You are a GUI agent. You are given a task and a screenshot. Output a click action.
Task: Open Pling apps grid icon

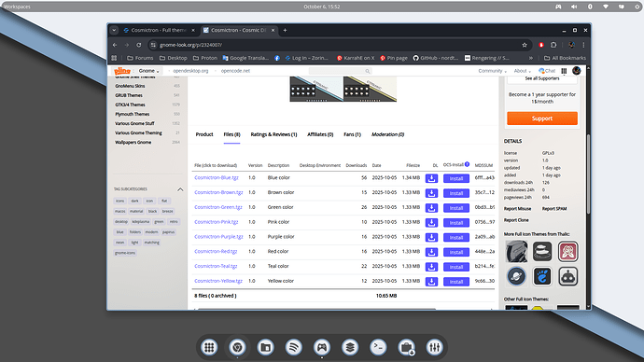(x=564, y=71)
